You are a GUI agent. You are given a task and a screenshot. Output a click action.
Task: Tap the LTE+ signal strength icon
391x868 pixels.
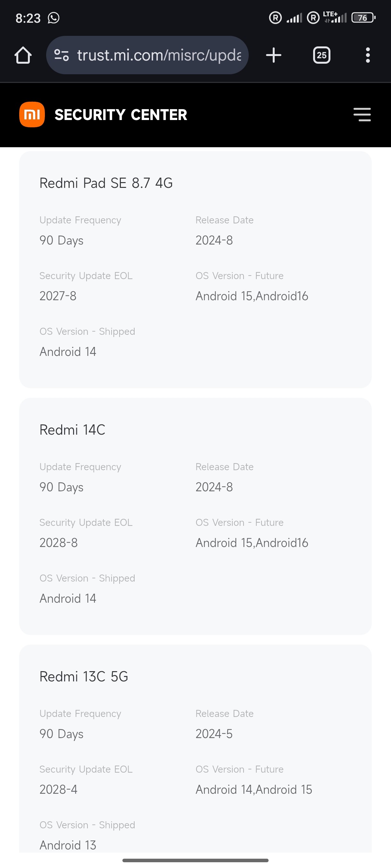point(335,18)
